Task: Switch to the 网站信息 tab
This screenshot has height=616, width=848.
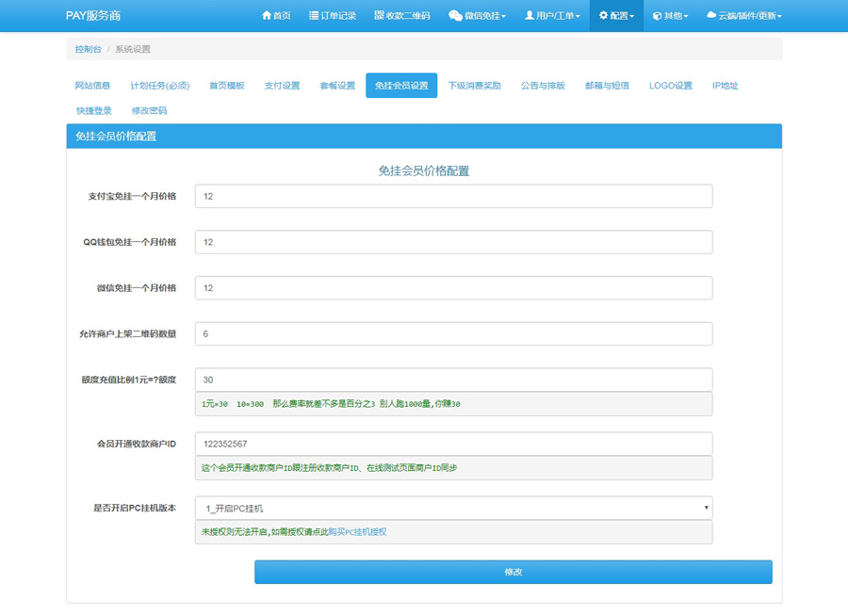Action: click(x=92, y=86)
